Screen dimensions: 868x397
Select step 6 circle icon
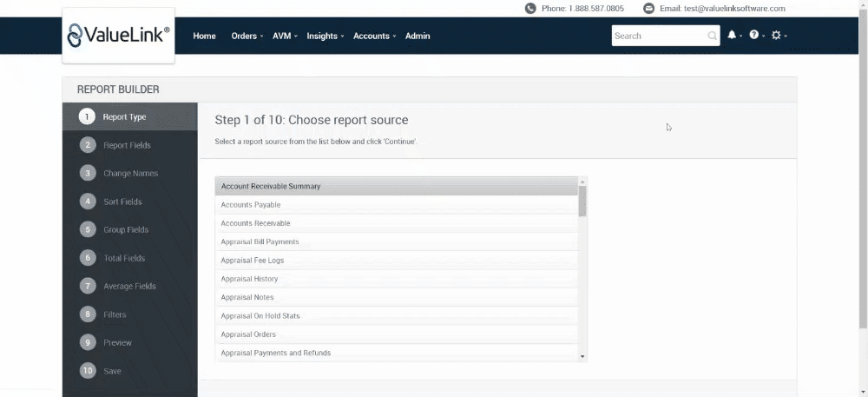[88, 257]
